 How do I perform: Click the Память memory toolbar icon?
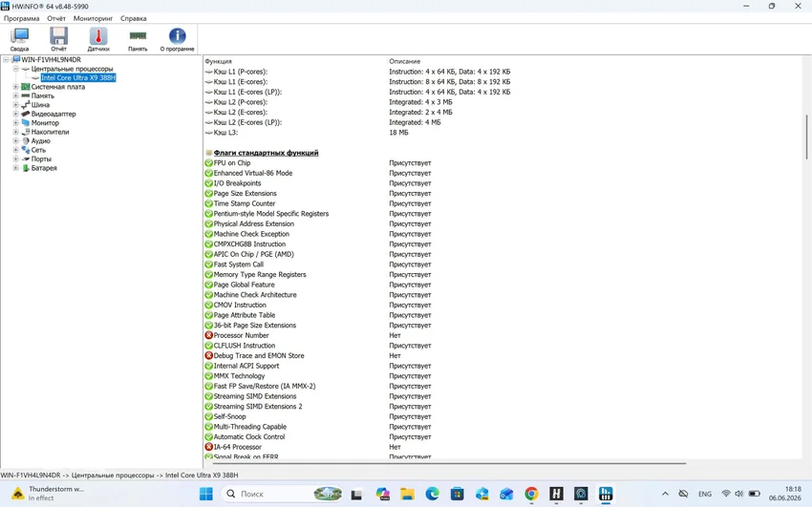138,39
